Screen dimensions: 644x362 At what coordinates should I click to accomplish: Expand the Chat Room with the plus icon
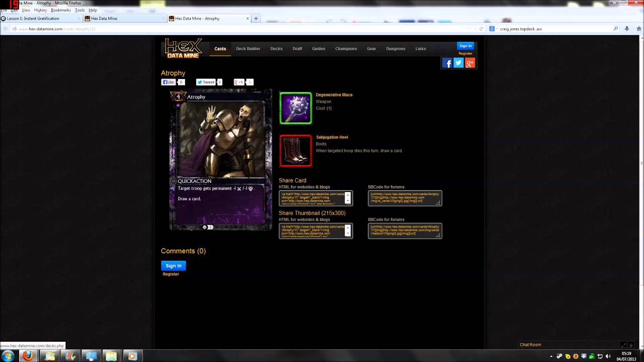(x=631, y=345)
